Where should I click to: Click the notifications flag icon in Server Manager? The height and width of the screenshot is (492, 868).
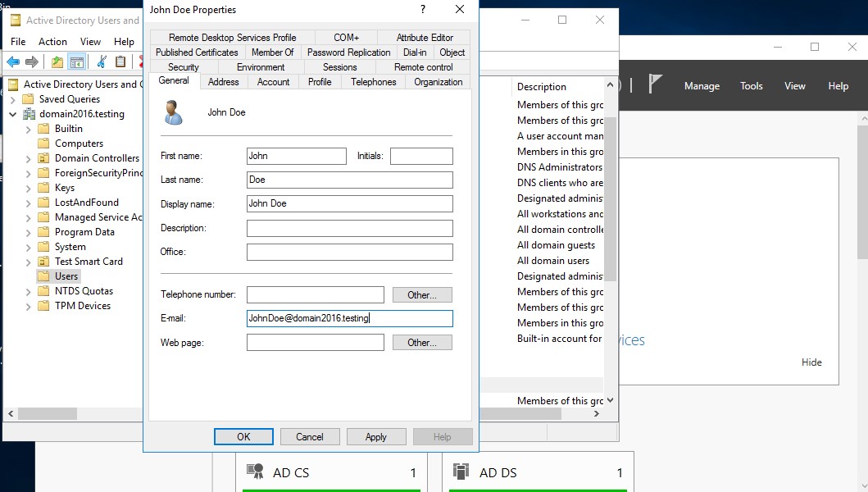click(x=655, y=84)
